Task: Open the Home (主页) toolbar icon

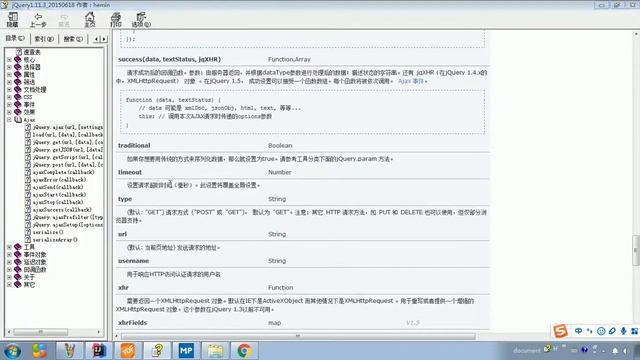Action: (90, 19)
